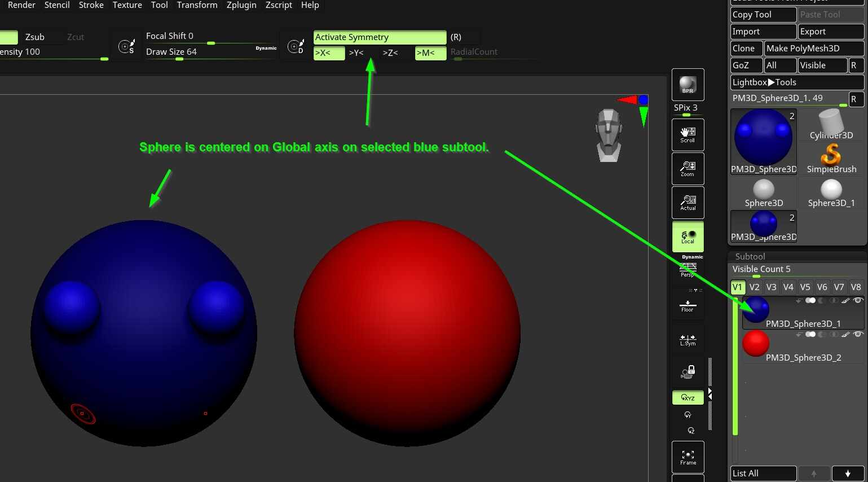Click the Export button

coord(831,32)
